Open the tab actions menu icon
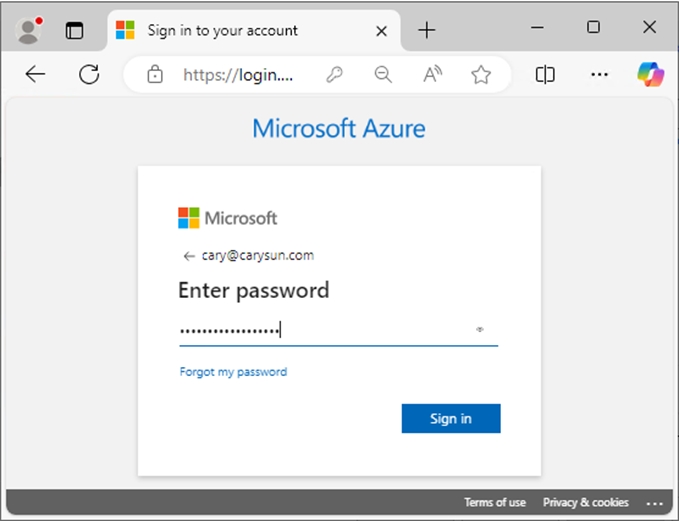This screenshot has height=521, width=679. [74, 31]
